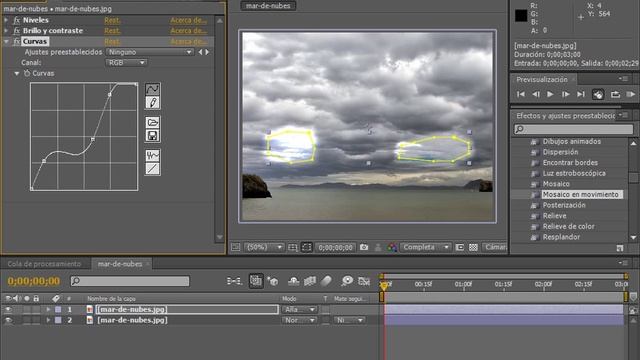Enable motion blur in timeline toolbar
This screenshot has width=640, height=360.
point(326,281)
